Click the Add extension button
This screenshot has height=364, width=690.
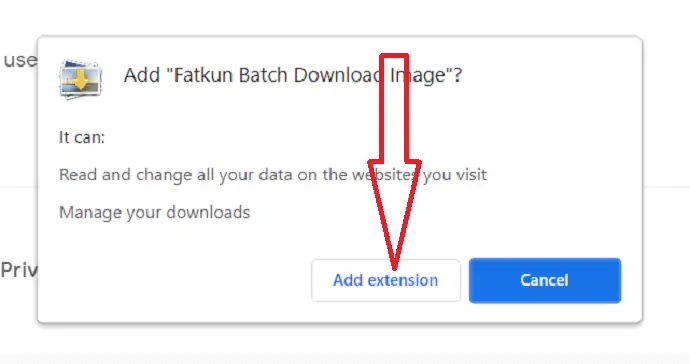385,280
